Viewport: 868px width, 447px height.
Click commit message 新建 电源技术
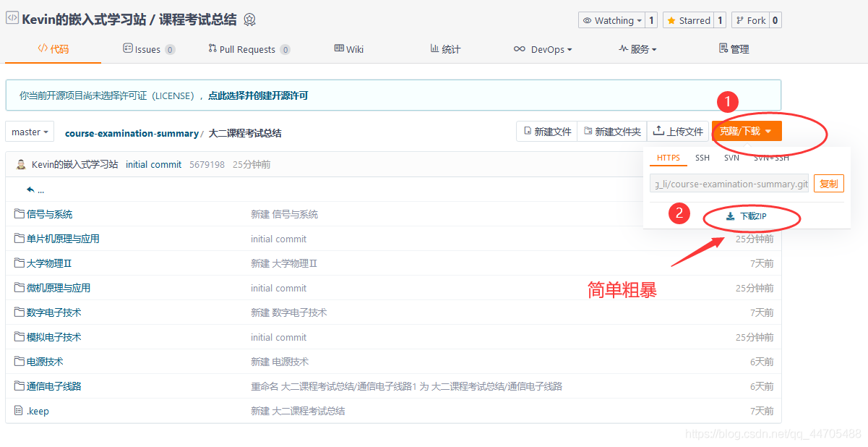pyautogui.click(x=280, y=362)
